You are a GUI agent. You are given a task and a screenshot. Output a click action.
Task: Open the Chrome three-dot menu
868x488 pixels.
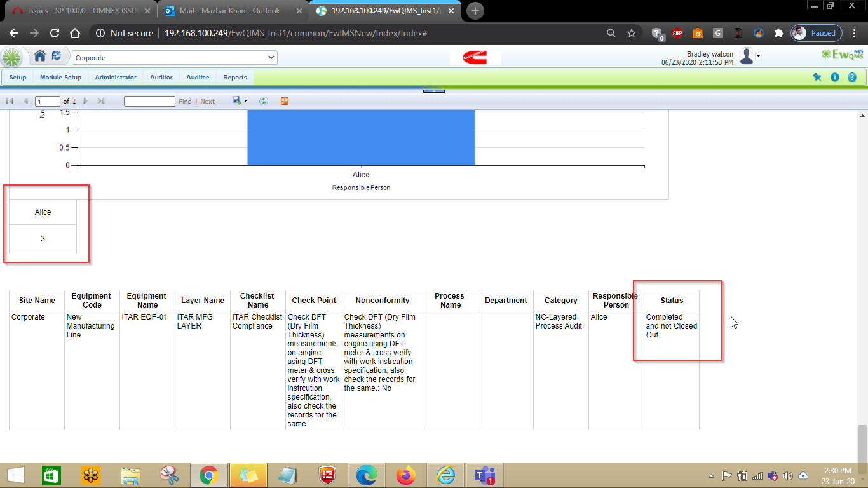[856, 33]
